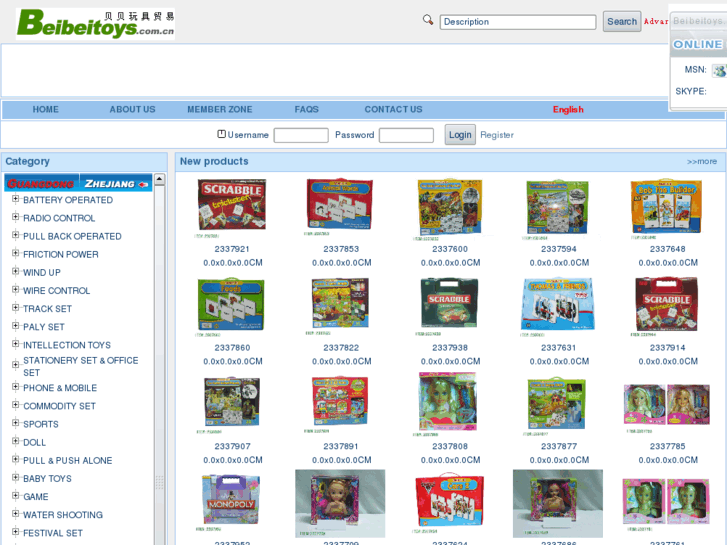The width and height of the screenshot is (727, 545).
Task: Select the English language link
Action: pyautogui.click(x=568, y=109)
